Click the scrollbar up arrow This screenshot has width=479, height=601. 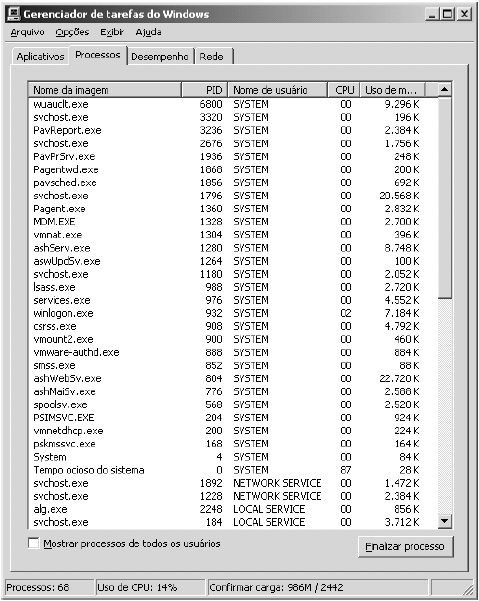[445, 90]
